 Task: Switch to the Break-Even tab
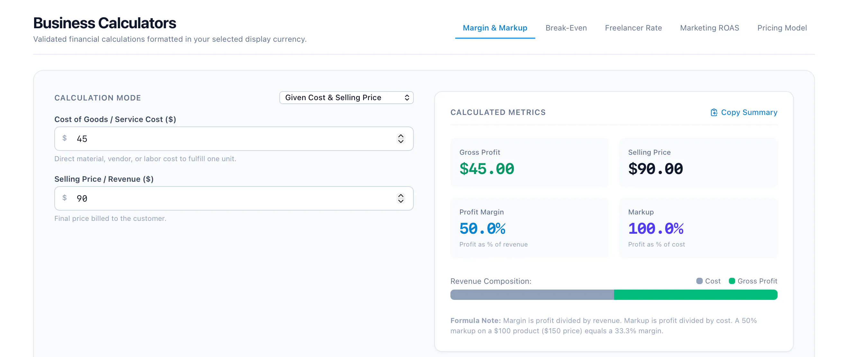click(566, 28)
